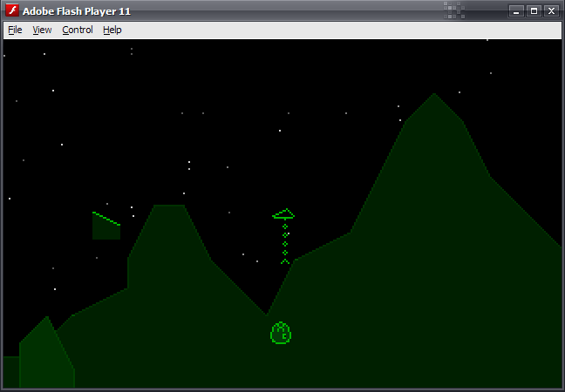Open the File menu
The height and width of the screenshot is (392, 565).
(15, 30)
